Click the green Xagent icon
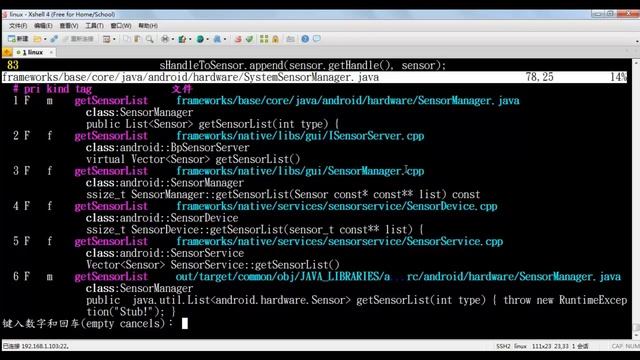640x360 pixels. pyautogui.click(x=249, y=39)
